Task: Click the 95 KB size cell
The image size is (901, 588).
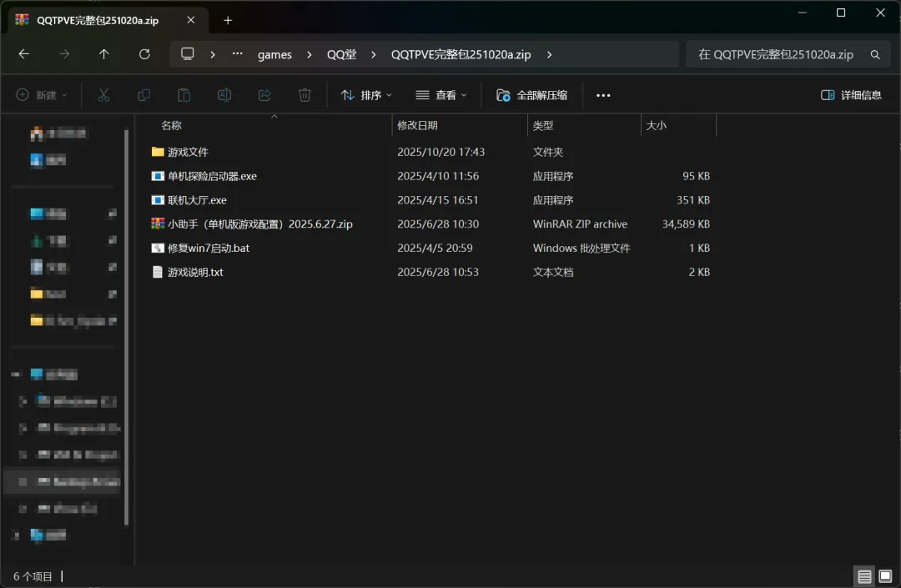Action: pyautogui.click(x=696, y=176)
